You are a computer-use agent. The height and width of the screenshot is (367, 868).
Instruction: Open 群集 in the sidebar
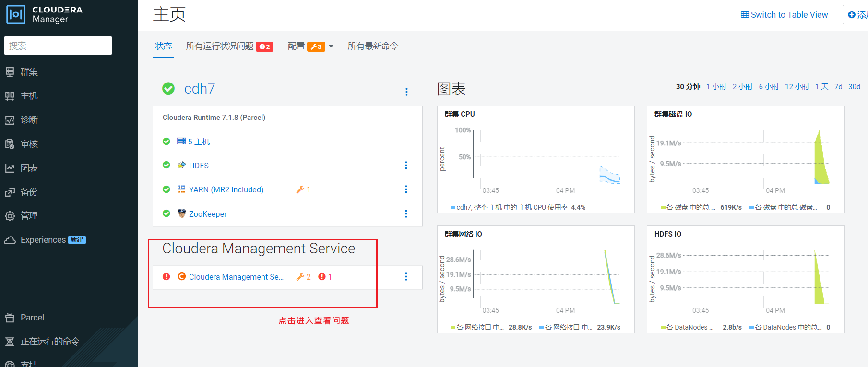pyautogui.click(x=29, y=72)
